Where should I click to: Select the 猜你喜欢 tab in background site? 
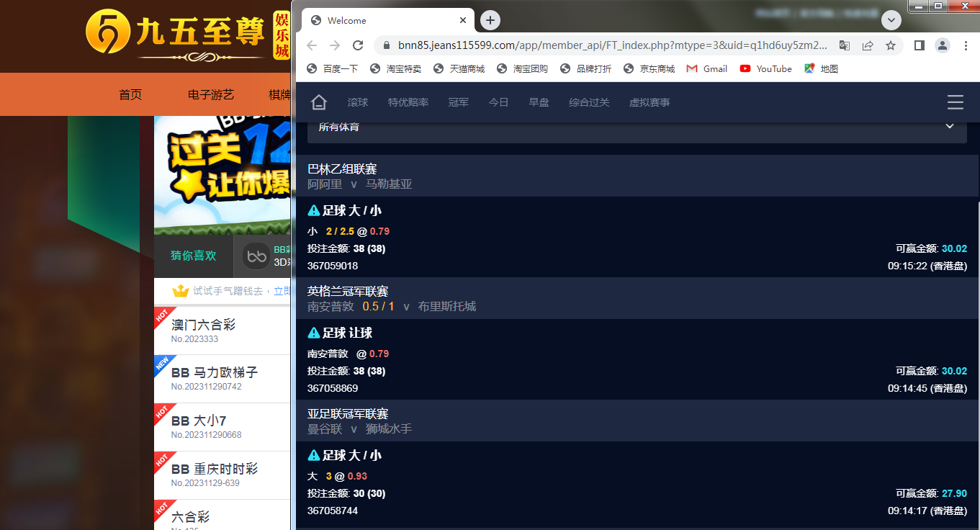(194, 256)
